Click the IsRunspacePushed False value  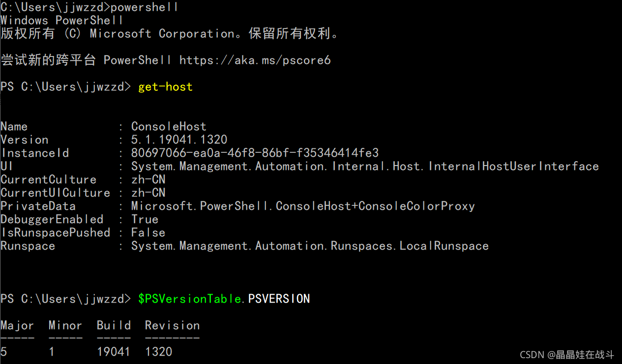click(148, 233)
